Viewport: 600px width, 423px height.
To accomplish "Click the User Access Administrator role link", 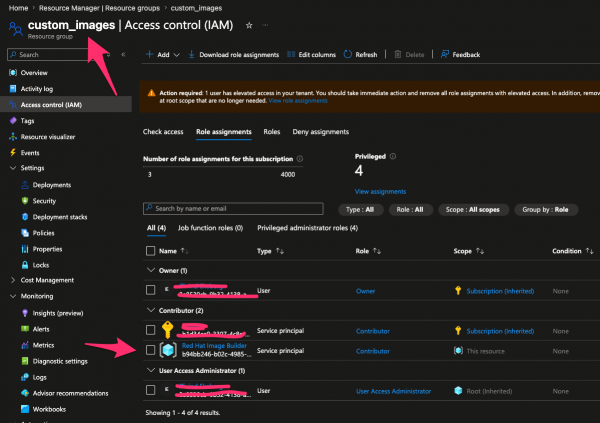I will coord(393,391).
